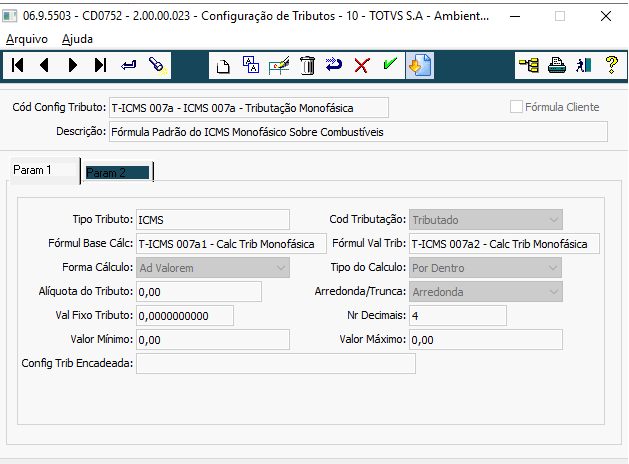Enable the Fórmula Cliente checkbox
Screen dimensions: 629x464
tap(516, 107)
